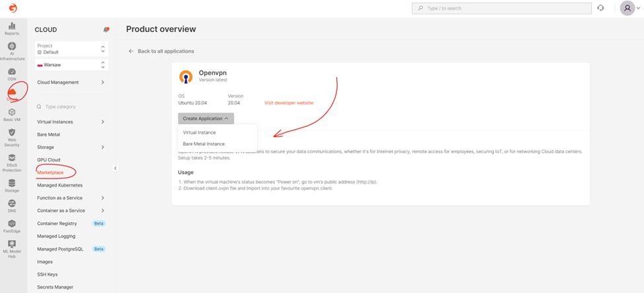The height and width of the screenshot is (293, 644).
Task: Expand Cloud Management
Action: click(x=71, y=82)
